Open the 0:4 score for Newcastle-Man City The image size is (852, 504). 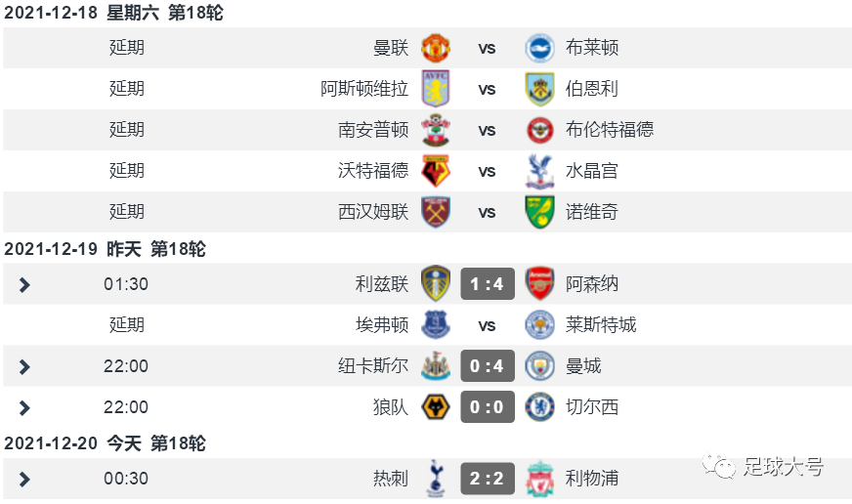click(x=488, y=366)
